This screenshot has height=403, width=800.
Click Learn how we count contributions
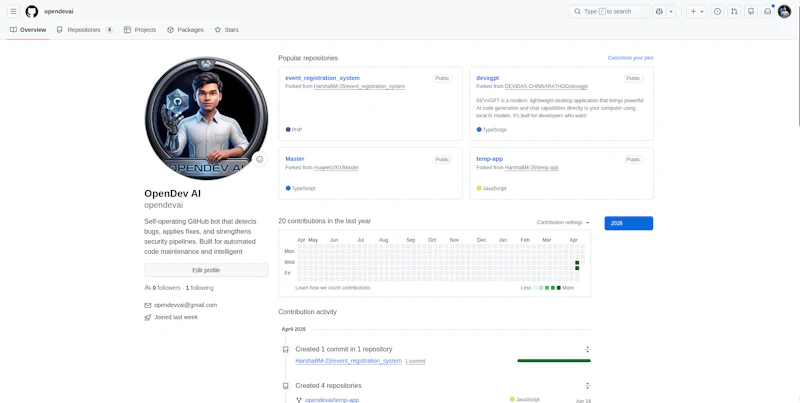click(333, 288)
